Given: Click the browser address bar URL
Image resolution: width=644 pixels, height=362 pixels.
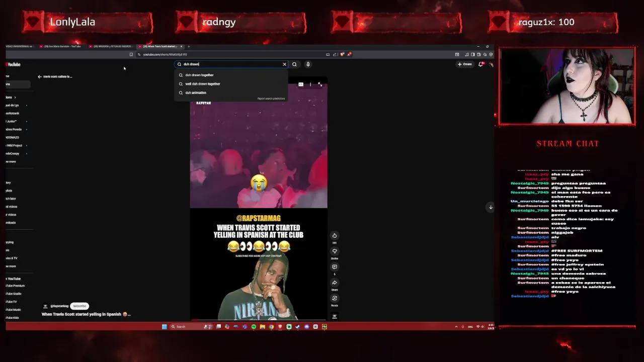Looking at the screenshot, I should (165, 54).
